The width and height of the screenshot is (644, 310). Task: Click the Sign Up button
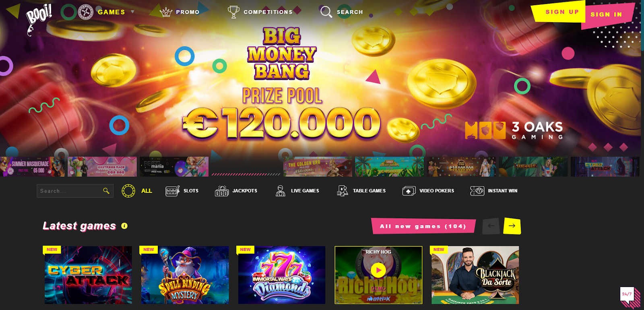click(562, 12)
